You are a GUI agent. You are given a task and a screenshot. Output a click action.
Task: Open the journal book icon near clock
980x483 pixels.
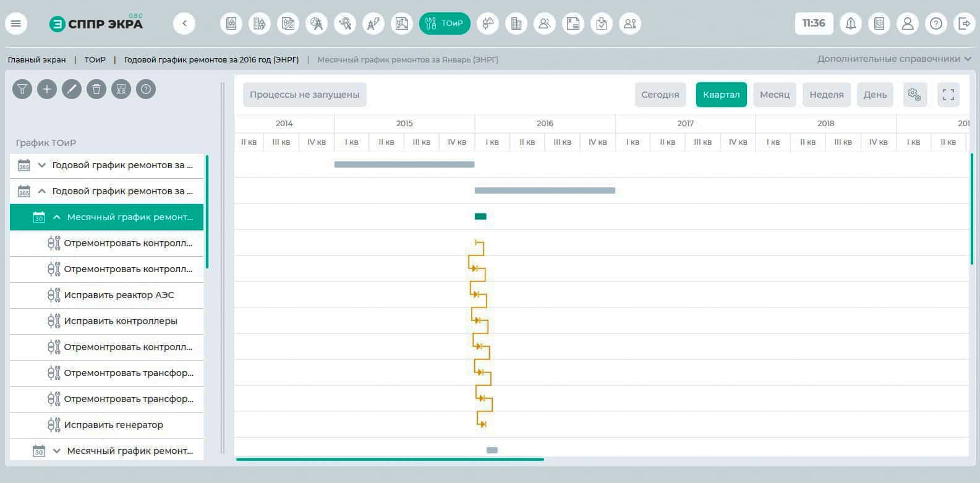[879, 24]
